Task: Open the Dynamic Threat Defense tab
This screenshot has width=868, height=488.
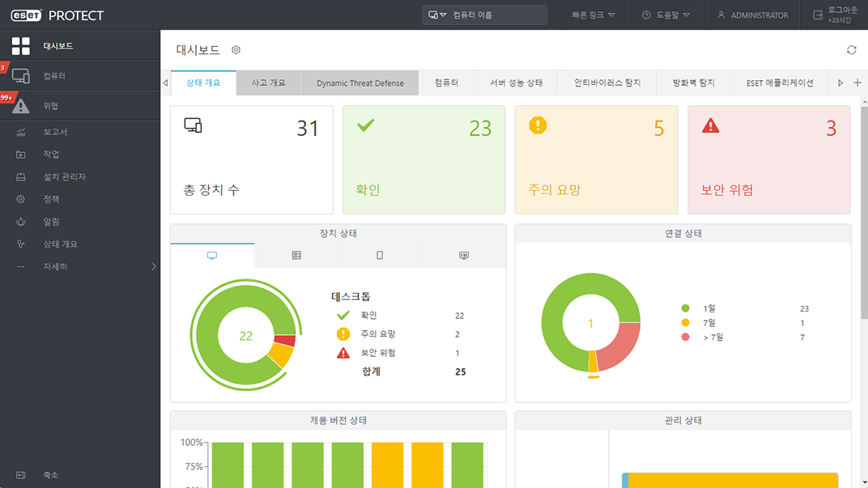Action: pos(360,83)
